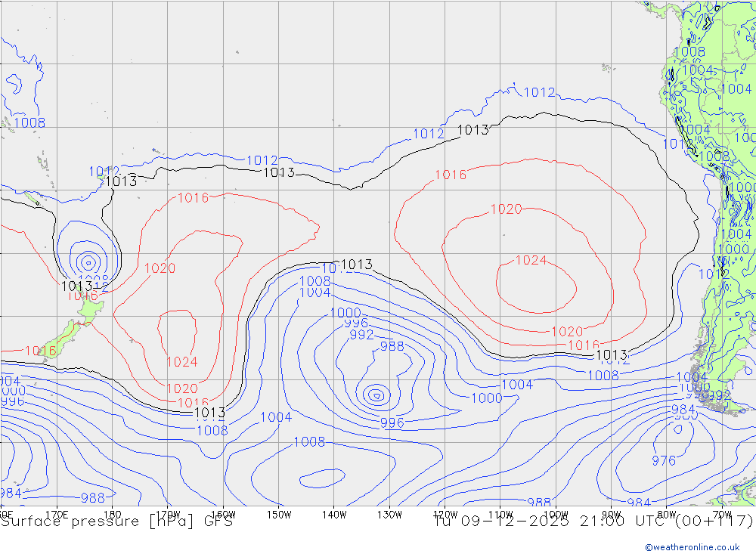The width and height of the screenshot is (756, 554).
Task: Click the 140W longitude label
Action: point(334,515)
